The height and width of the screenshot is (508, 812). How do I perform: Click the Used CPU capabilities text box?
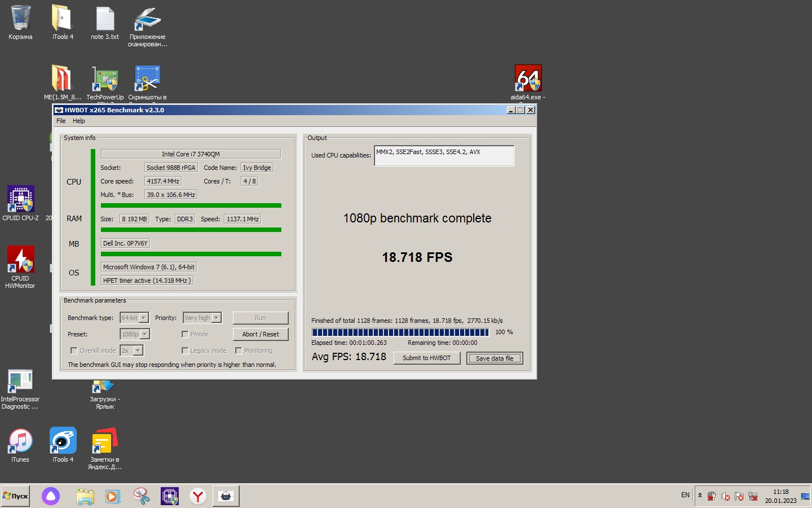tap(444, 156)
